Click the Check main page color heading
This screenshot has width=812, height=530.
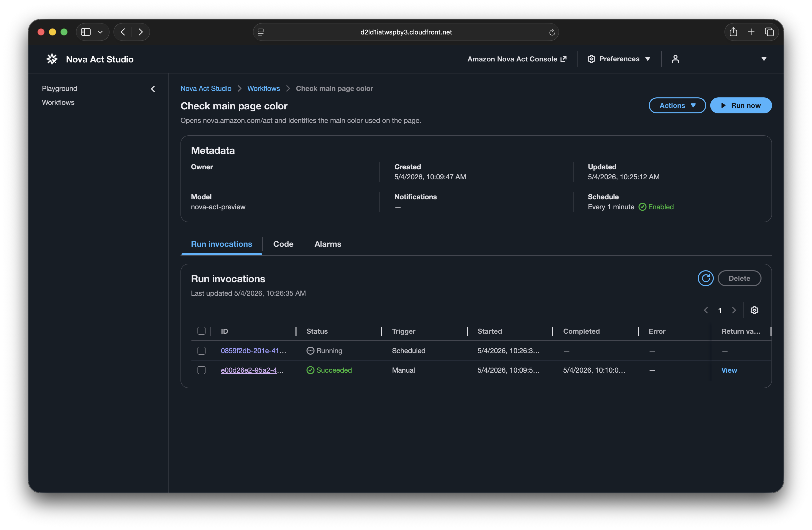234,106
